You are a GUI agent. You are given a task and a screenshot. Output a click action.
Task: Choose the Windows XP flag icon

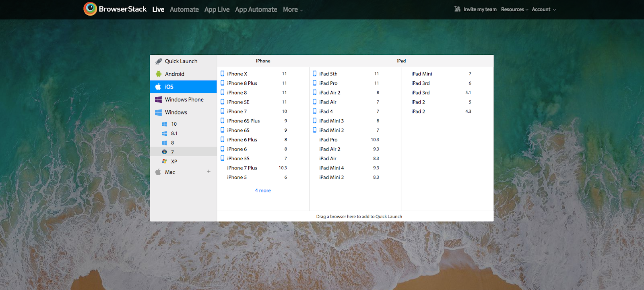point(164,162)
